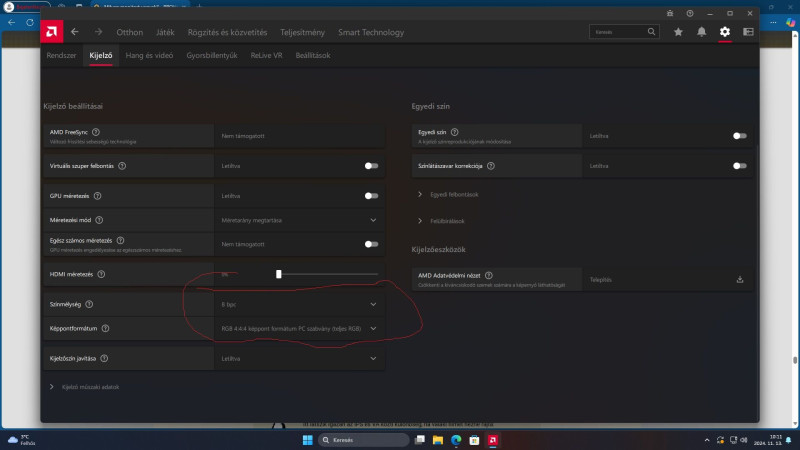Click Telepítés for AMD Adatvédelmi nézet

[601, 280]
